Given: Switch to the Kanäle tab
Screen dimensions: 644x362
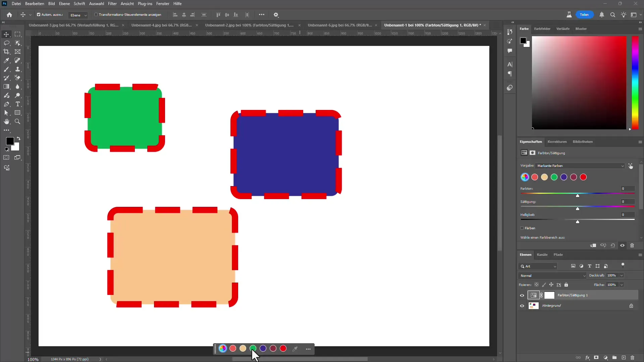Looking at the screenshot, I should 542,255.
